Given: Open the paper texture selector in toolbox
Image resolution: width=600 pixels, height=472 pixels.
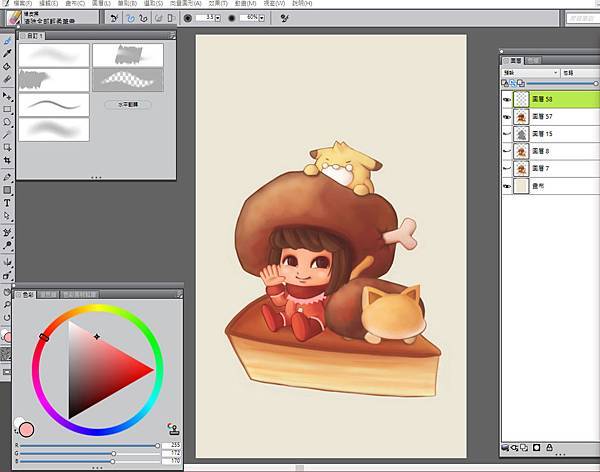Looking at the screenshot, I should (5, 354).
